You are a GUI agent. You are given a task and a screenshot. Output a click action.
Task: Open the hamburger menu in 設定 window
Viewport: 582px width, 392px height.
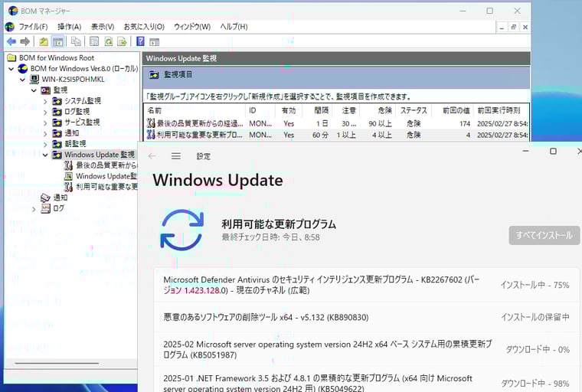point(176,156)
